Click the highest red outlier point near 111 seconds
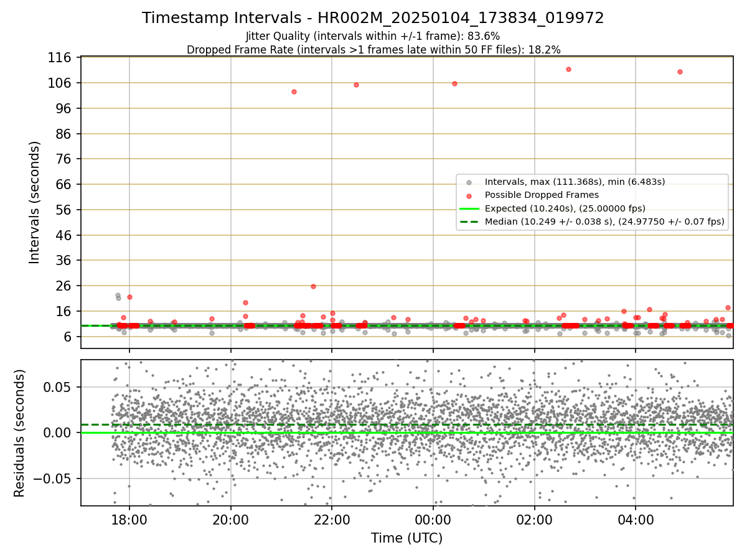Image resolution: width=747 pixels, height=560 pixels. 568,69
